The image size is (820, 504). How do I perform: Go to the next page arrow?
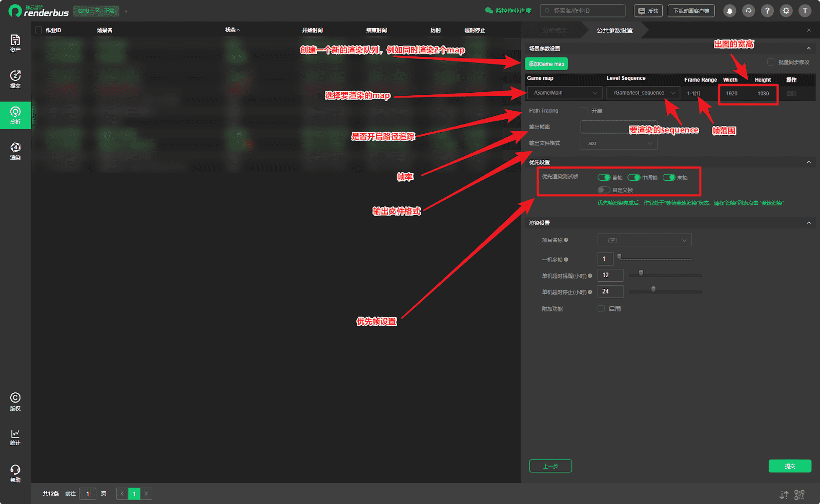click(x=146, y=494)
